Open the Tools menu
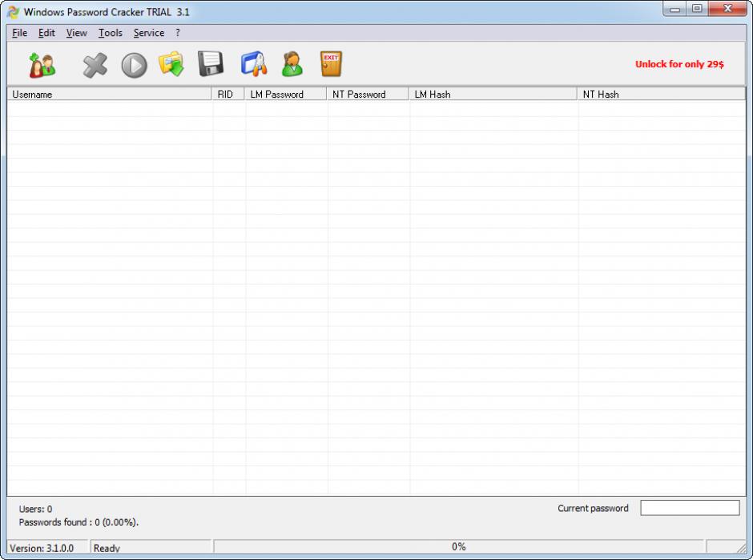This screenshot has height=560, width=753. click(111, 33)
